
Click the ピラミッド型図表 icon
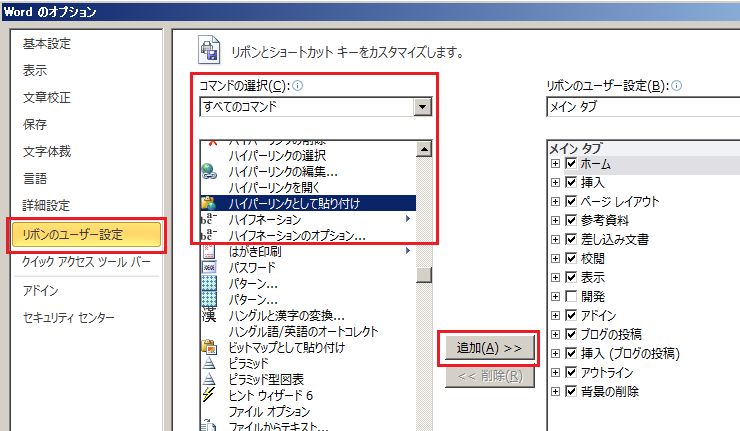click(x=209, y=379)
